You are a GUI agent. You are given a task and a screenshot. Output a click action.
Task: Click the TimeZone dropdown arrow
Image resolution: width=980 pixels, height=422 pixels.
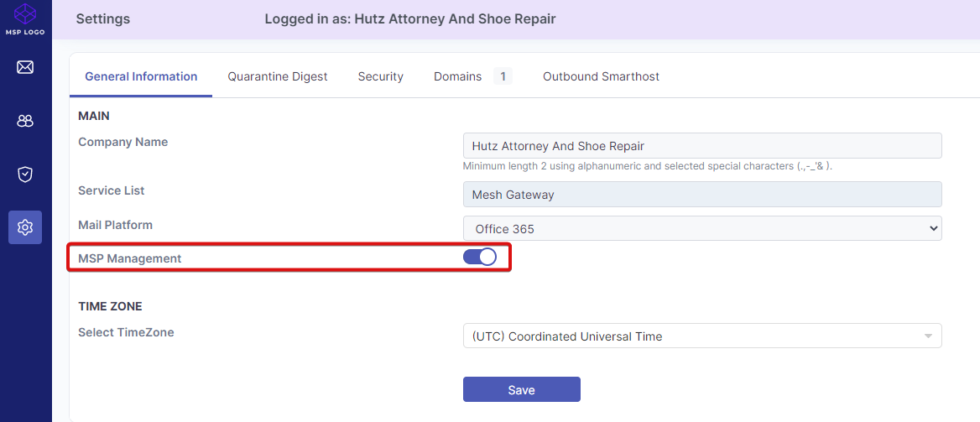point(928,336)
